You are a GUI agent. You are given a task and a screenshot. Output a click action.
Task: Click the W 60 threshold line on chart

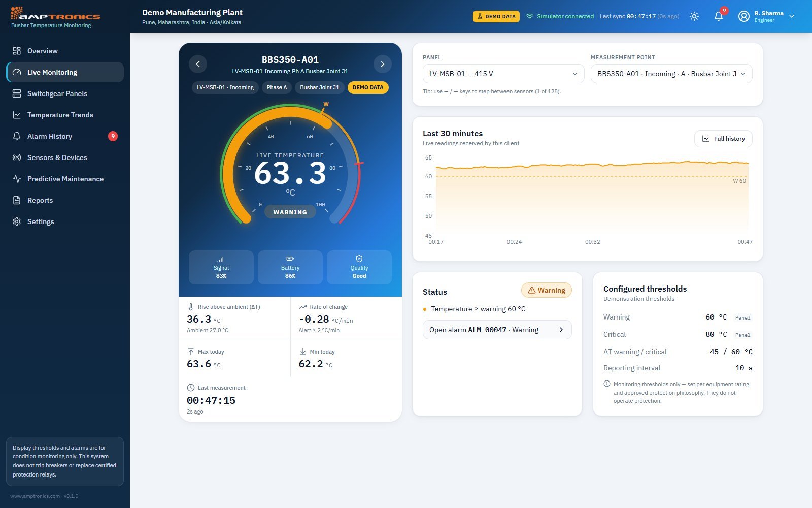592,176
